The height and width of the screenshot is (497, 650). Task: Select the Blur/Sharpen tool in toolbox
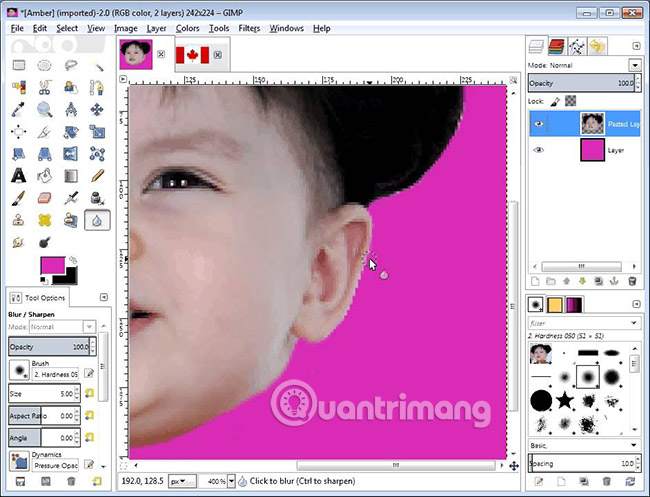tap(97, 219)
